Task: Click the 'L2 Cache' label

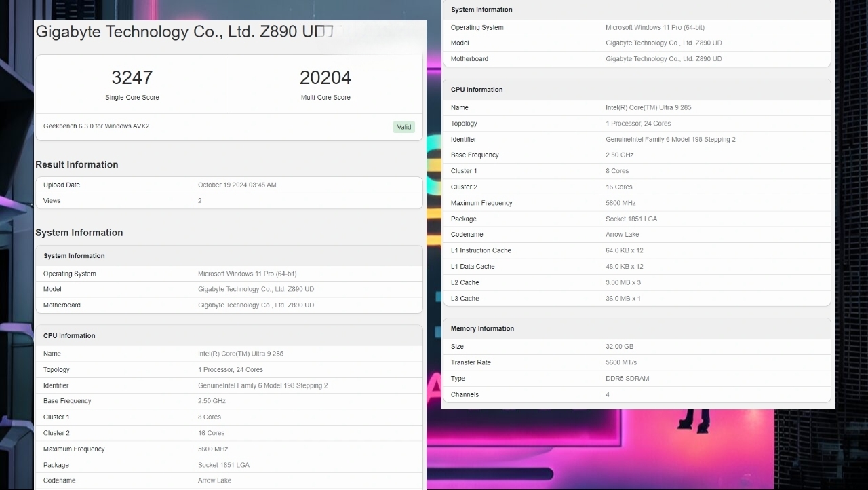Action: click(x=465, y=282)
